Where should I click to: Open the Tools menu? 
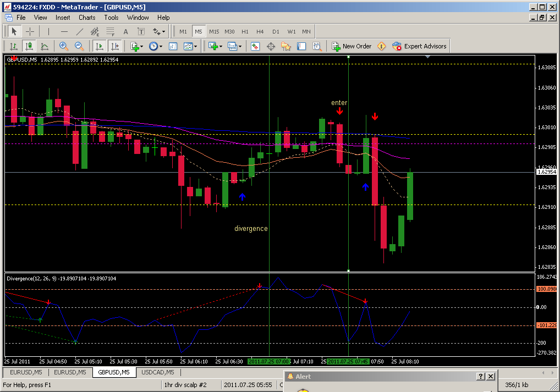[x=112, y=18]
